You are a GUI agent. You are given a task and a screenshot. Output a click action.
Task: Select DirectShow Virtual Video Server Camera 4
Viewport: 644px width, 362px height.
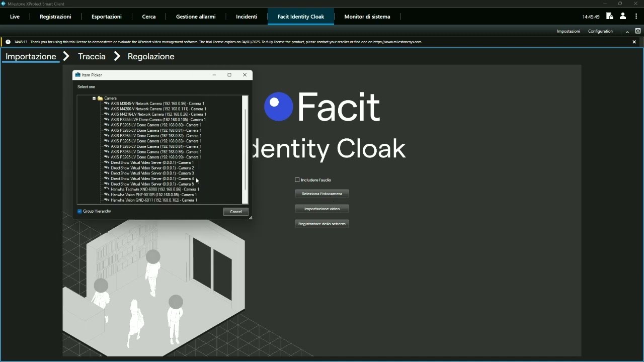pos(152,178)
